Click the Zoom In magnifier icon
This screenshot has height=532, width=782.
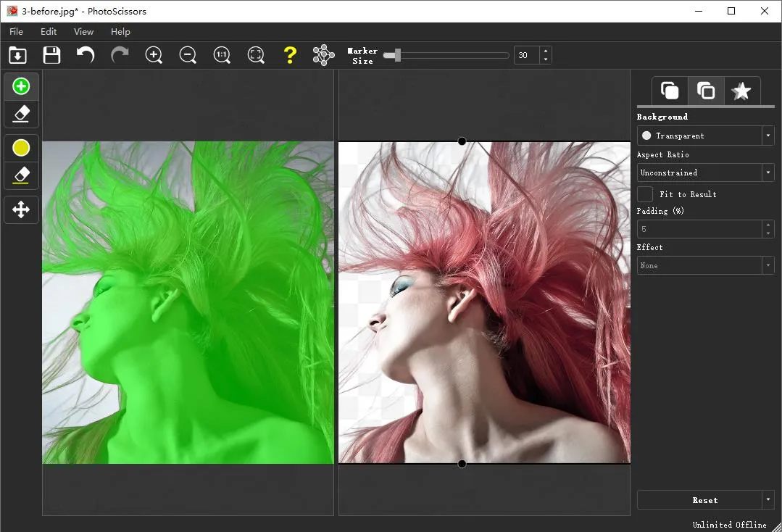(154, 55)
